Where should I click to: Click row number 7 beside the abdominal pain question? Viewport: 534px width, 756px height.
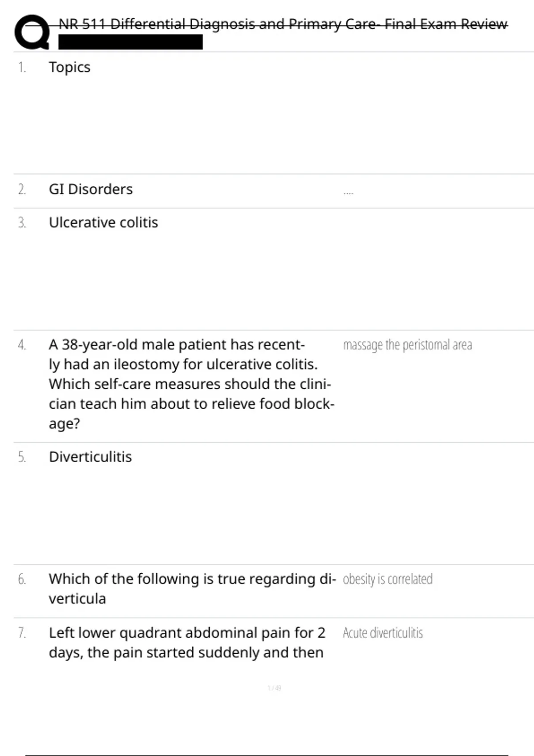click(22, 633)
